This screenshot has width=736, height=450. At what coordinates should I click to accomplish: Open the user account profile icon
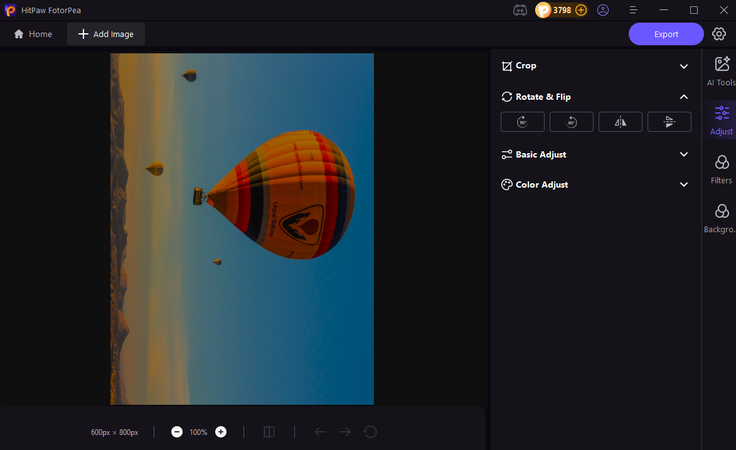[603, 10]
